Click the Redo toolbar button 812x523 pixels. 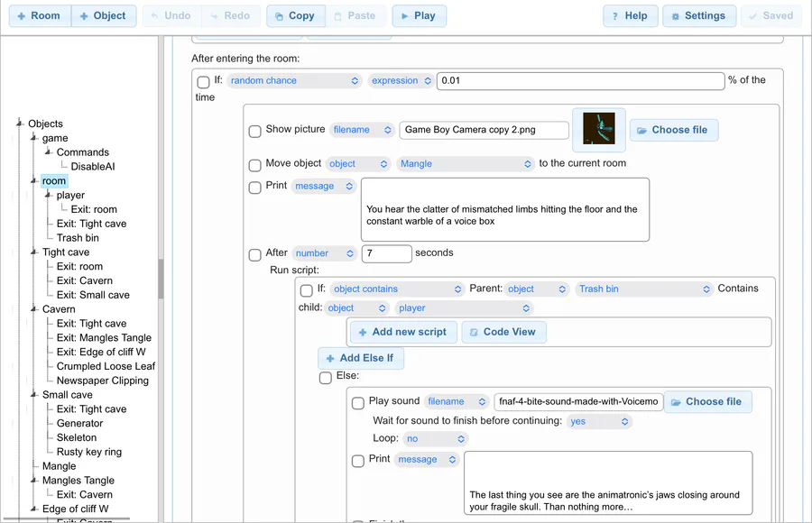pos(231,16)
